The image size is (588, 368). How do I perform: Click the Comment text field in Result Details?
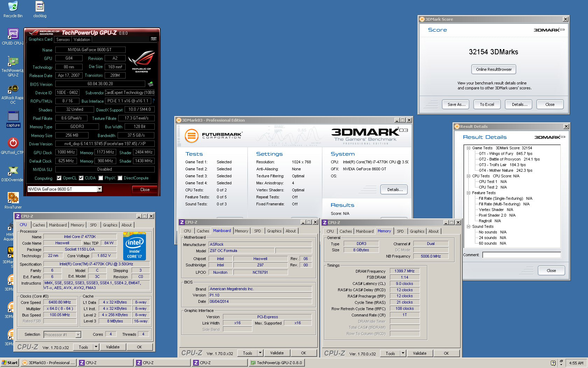point(521,255)
